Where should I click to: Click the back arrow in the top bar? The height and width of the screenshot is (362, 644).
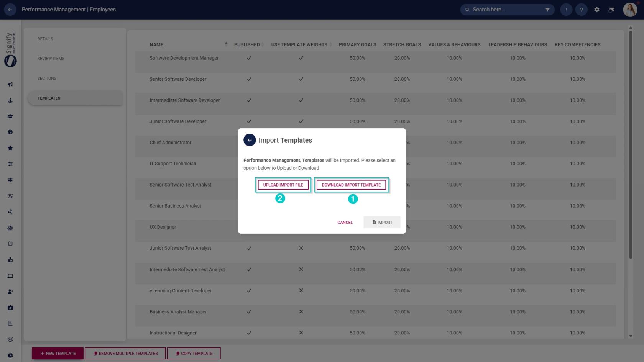10,10
